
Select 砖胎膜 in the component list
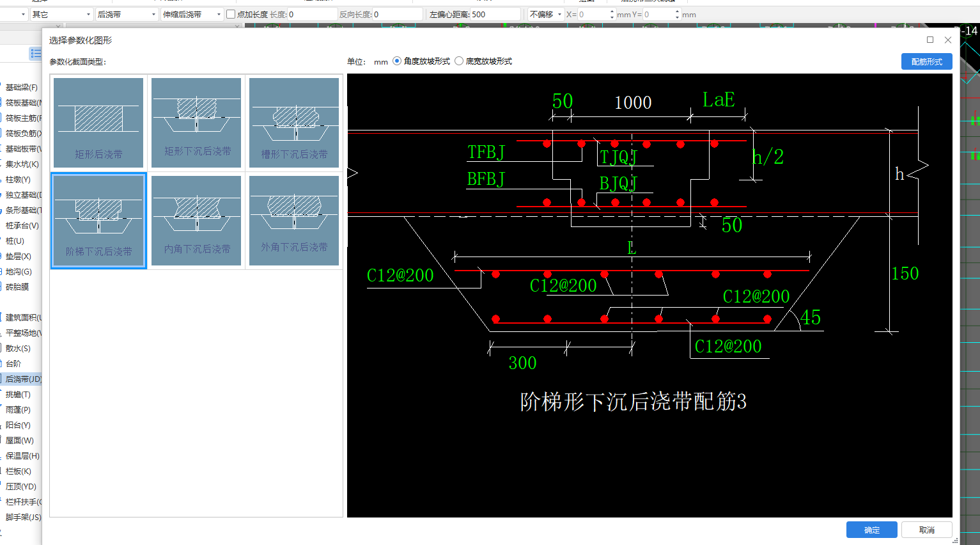coord(17,287)
